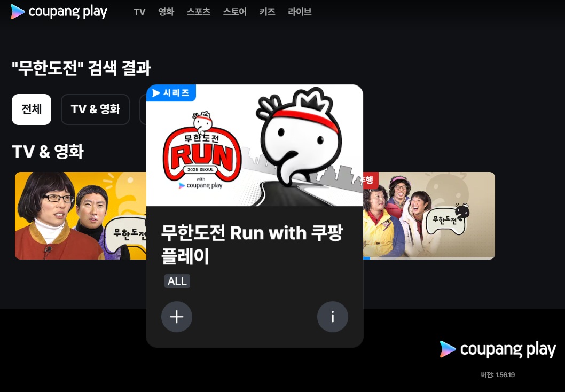This screenshot has height=392, width=565.
Task: Navigate to the 키즈 section
Action: click(x=268, y=12)
